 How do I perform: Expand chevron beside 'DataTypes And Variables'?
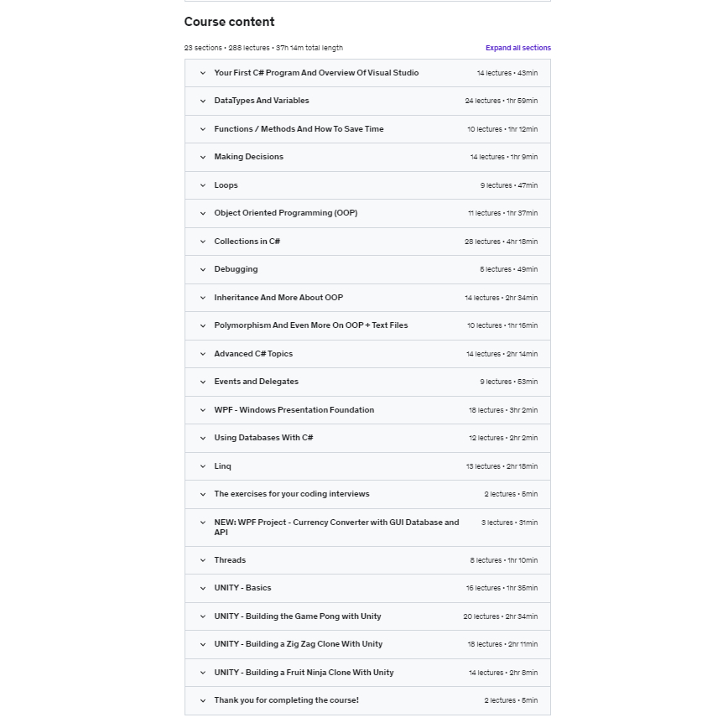(x=203, y=101)
